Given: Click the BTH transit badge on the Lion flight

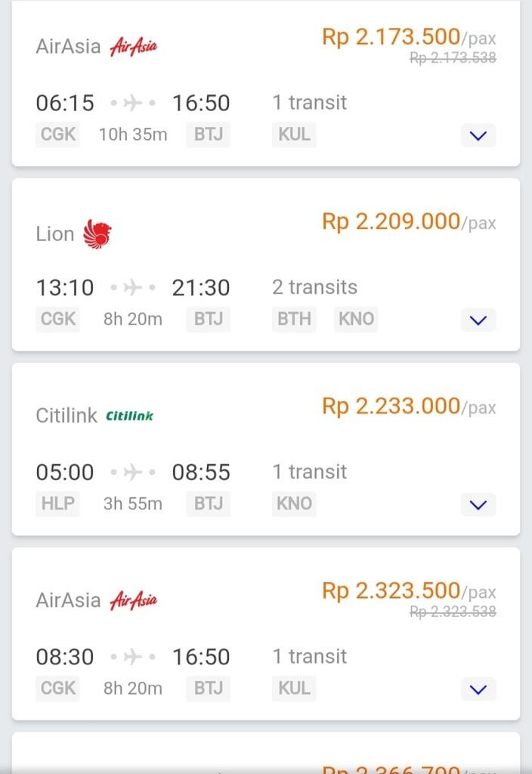Looking at the screenshot, I should [293, 319].
